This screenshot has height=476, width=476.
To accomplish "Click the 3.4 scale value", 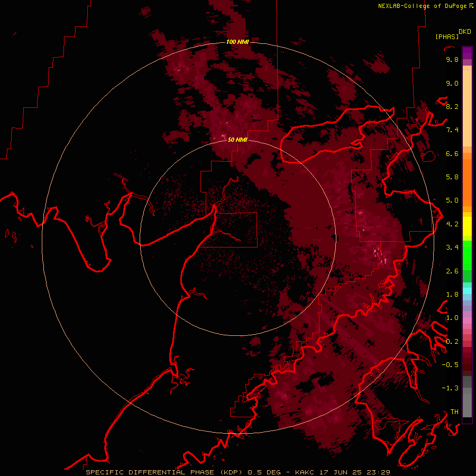I will (452, 248).
